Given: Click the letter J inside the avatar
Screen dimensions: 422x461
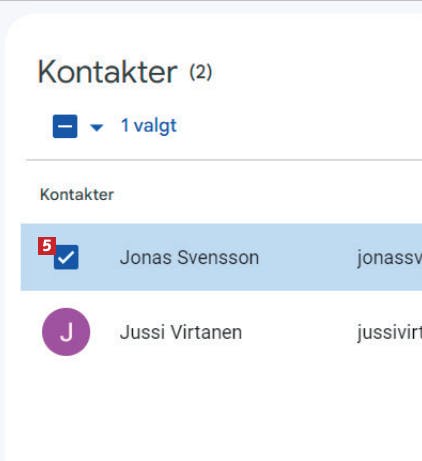Looking at the screenshot, I should (66, 332).
